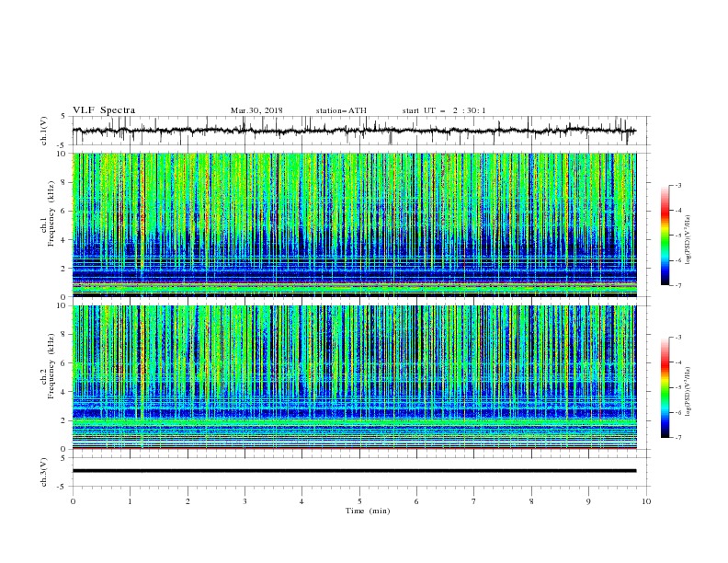Click time axis tick label "1"
The image size is (728, 563).
[x=130, y=501]
